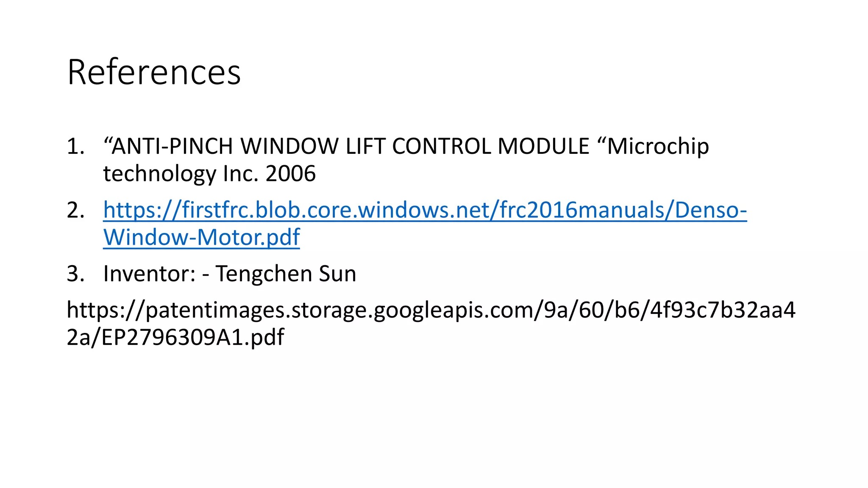
Task: Click Denso- at end of link
Action: (x=711, y=210)
